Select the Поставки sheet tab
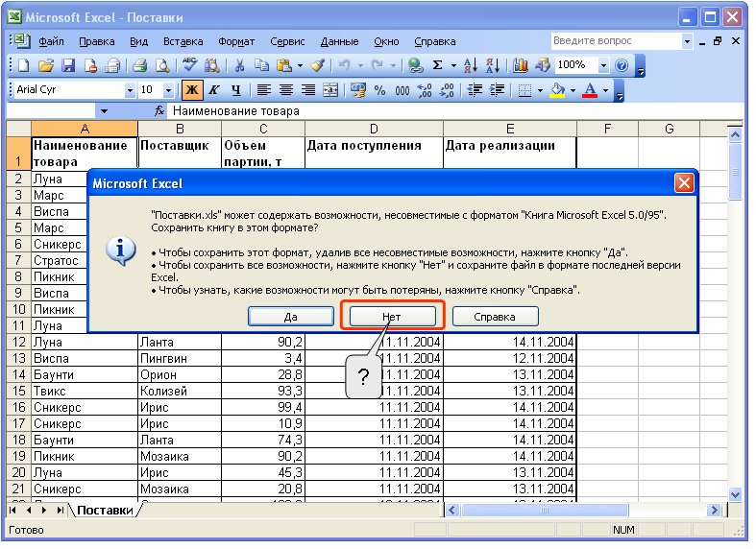The image size is (756, 549). tap(105, 511)
